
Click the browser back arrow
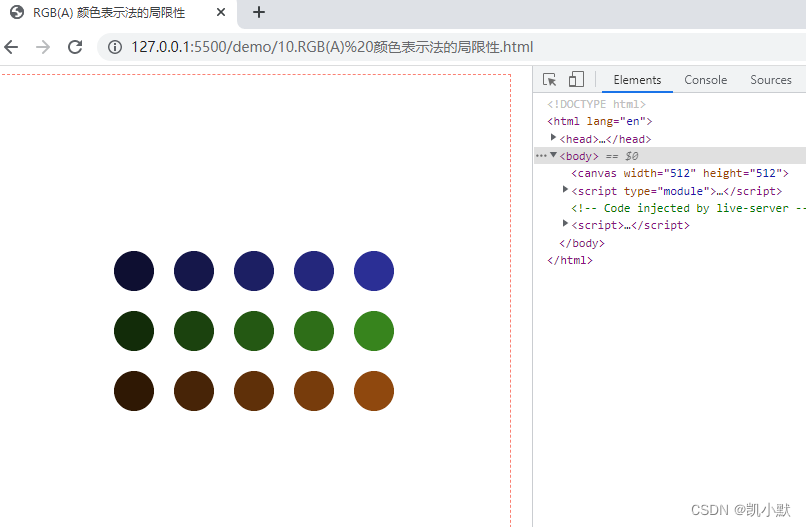(x=11, y=47)
